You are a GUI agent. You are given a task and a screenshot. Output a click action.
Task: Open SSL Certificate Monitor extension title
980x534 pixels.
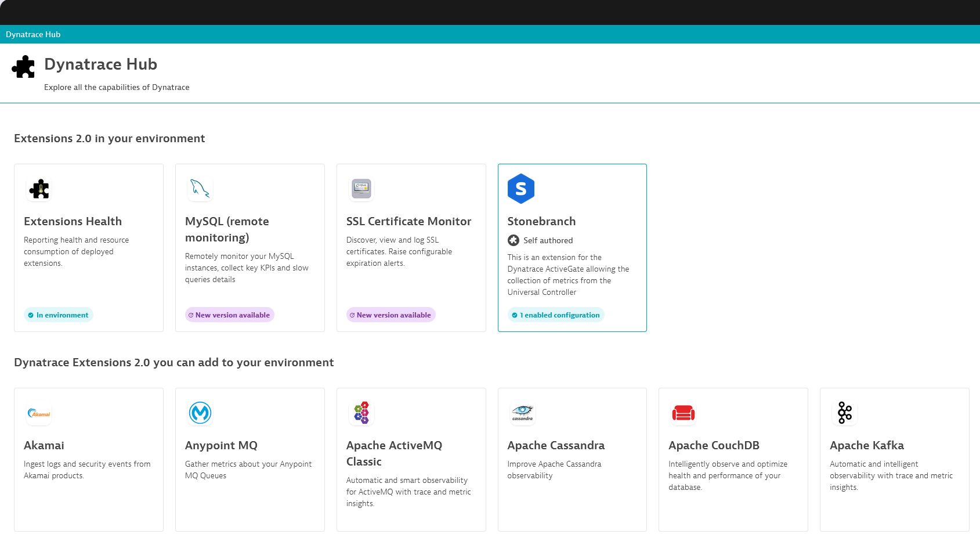point(409,221)
